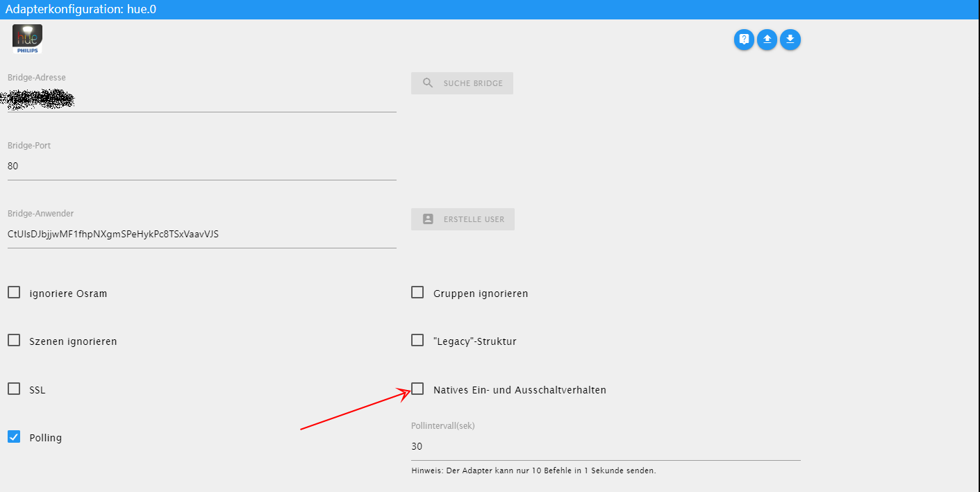Click the Philips hue logo

coord(27,39)
